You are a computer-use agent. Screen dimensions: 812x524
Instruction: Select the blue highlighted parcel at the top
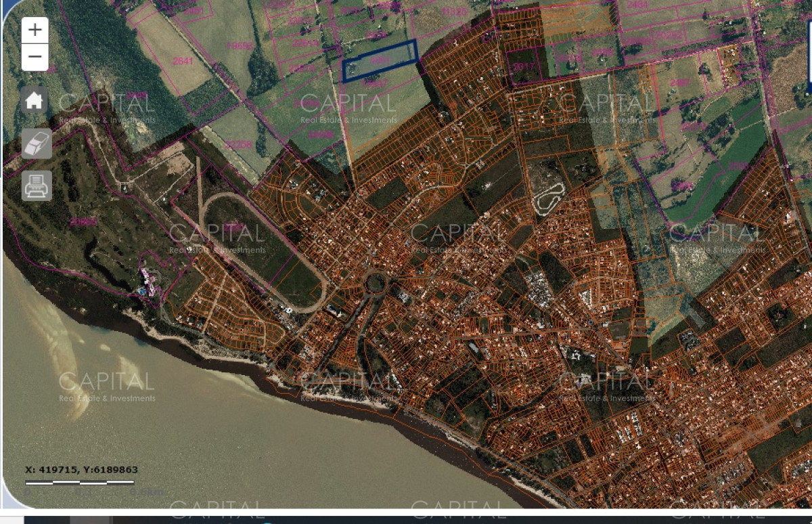click(x=379, y=61)
